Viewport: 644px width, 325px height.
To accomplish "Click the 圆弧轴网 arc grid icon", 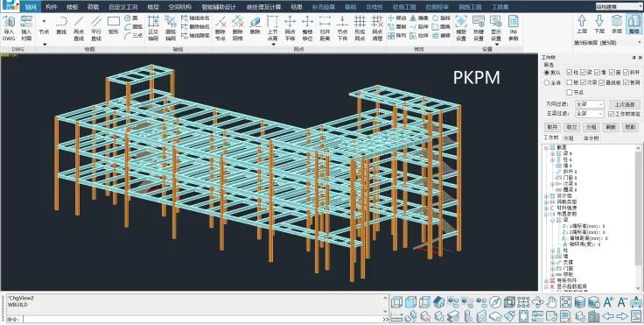I will [171, 28].
